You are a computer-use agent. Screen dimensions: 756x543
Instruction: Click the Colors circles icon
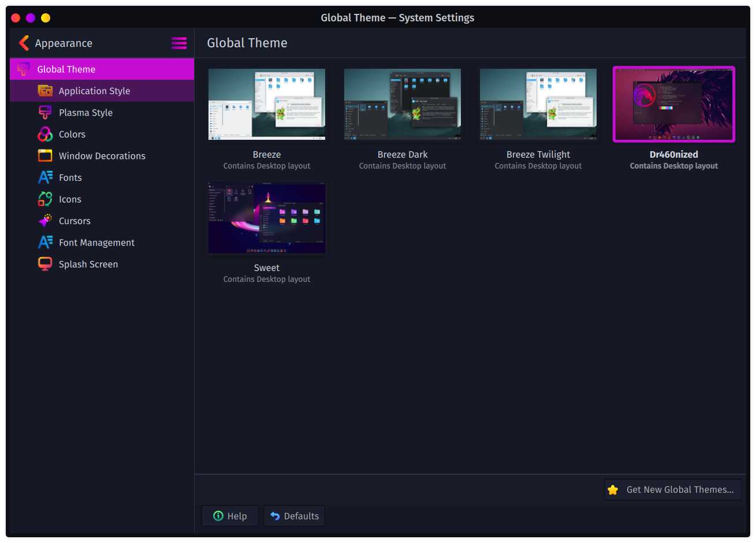(45, 134)
